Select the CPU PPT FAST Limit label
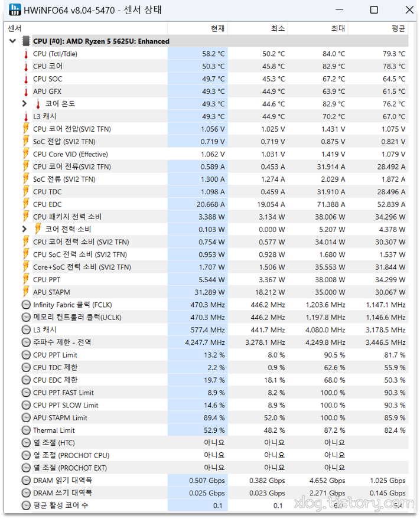Image resolution: width=420 pixels, height=519 pixels. pyautogui.click(x=63, y=393)
